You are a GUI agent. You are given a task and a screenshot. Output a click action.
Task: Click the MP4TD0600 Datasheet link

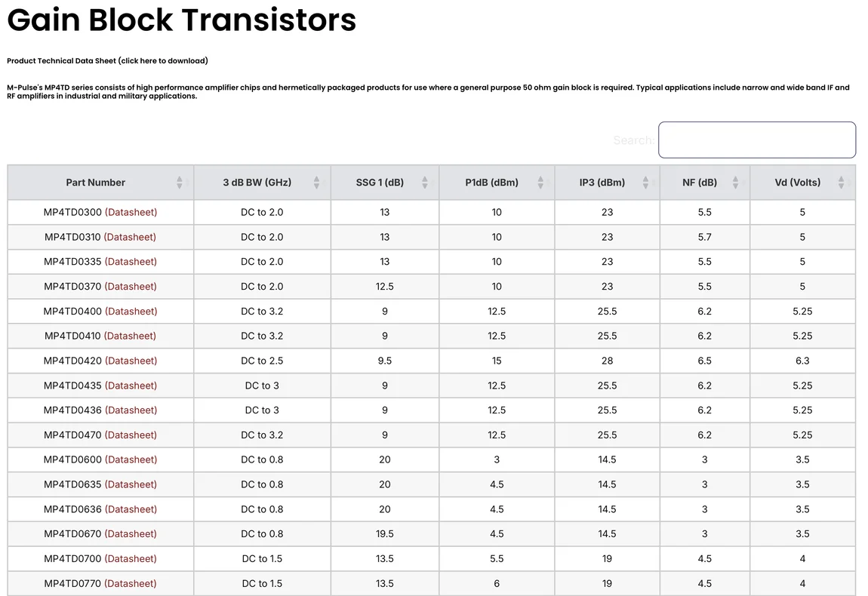click(x=131, y=459)
